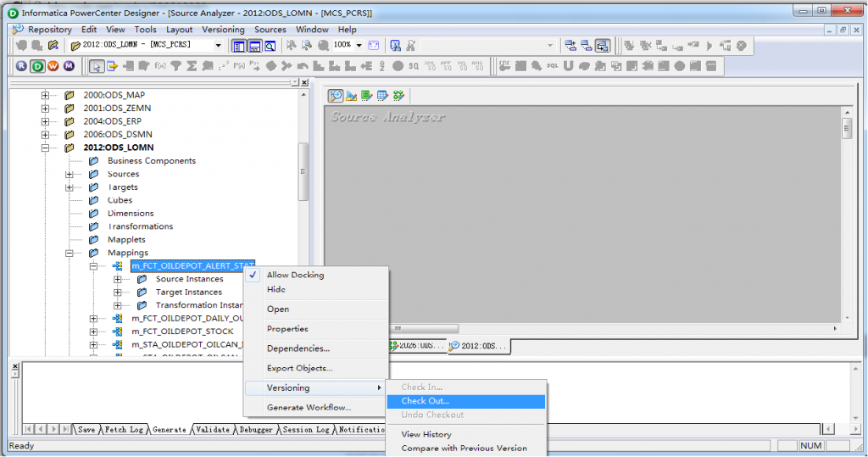This screenshot has height=457, width=868.
Task: Close the Output panel with X
Action: (x=15, y=367)
